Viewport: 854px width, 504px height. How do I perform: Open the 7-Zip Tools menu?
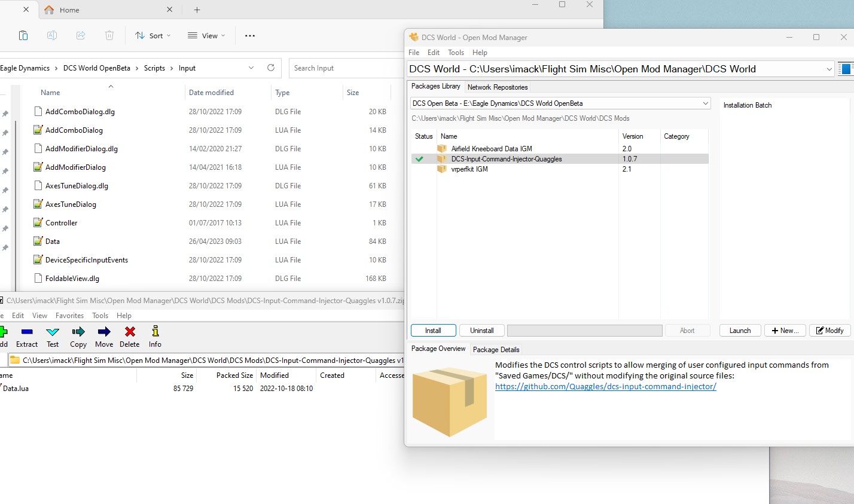click(x=100, y=316)
